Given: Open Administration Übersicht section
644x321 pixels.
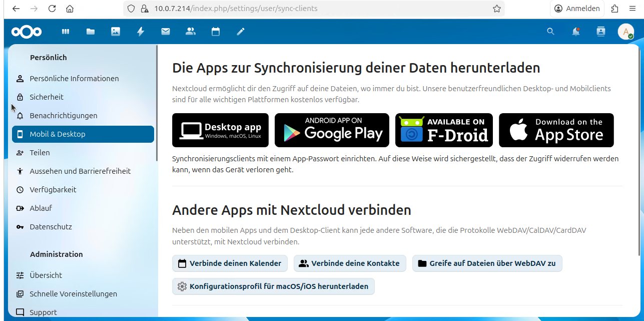Looking at the screenshot, I should click(83, 275).
